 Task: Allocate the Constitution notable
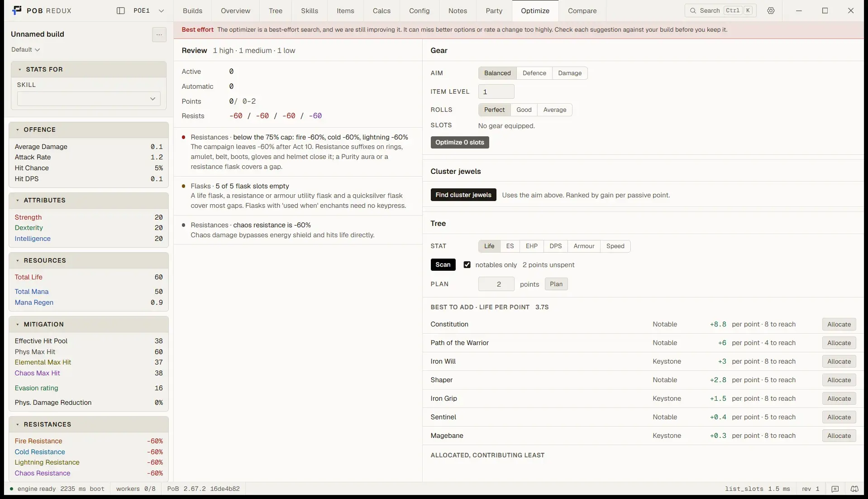839,324
